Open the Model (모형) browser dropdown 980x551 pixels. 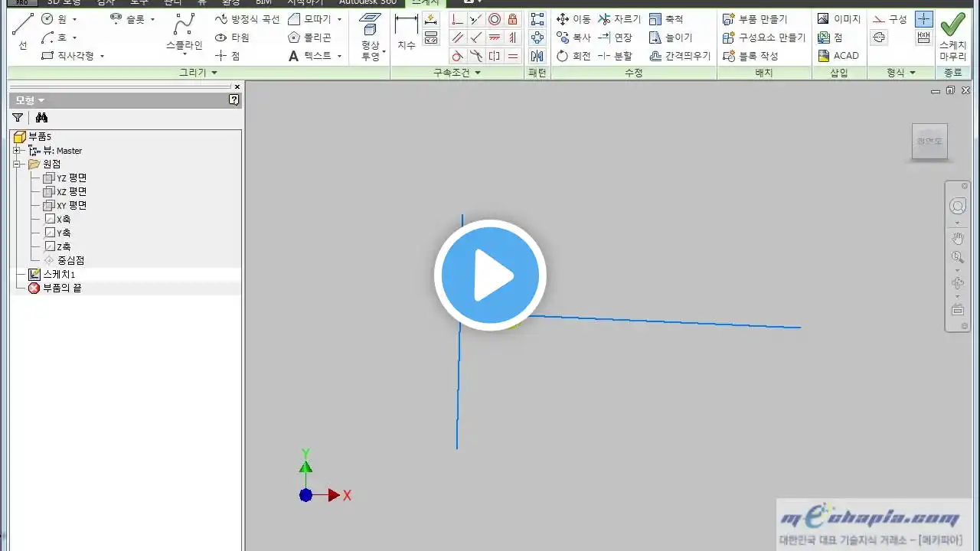coord(41,100)
